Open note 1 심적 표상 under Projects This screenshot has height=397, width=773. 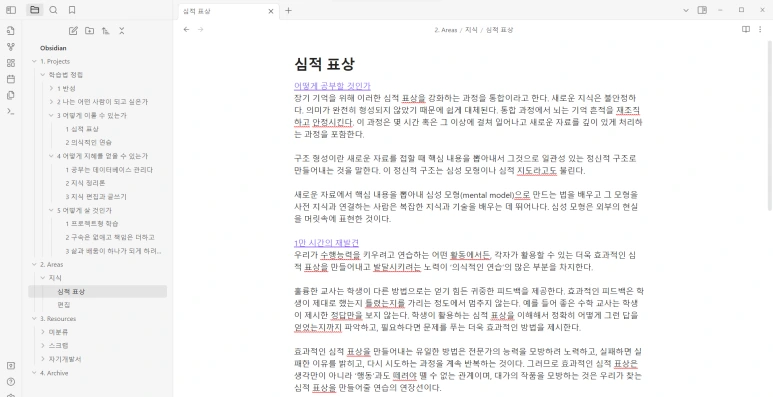(82, 129)
